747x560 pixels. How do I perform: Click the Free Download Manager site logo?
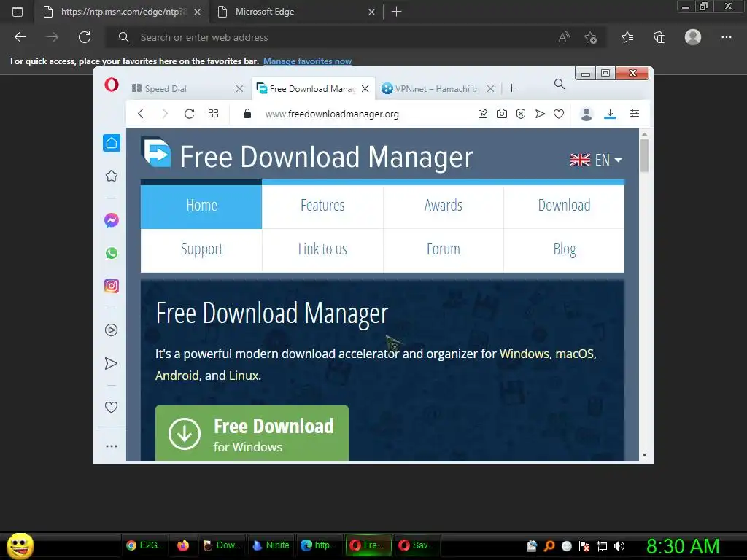[x=156, y=152]
